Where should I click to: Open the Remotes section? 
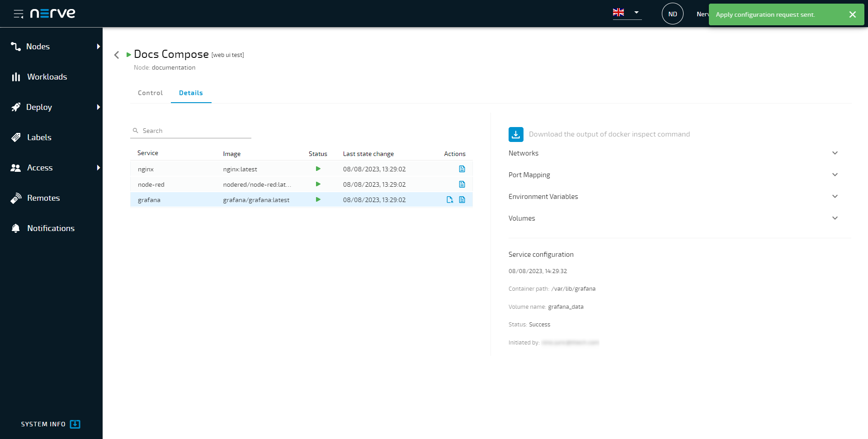click(43, 198)
